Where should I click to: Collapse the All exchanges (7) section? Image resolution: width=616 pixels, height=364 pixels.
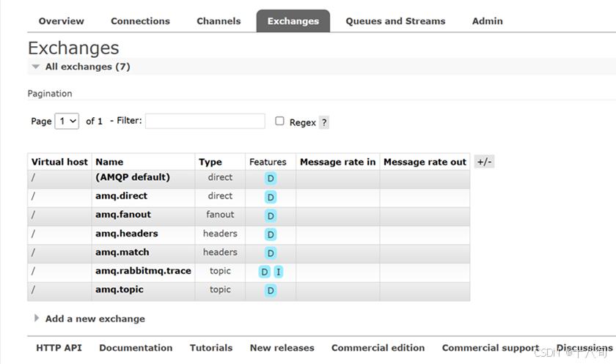point(87,67)
